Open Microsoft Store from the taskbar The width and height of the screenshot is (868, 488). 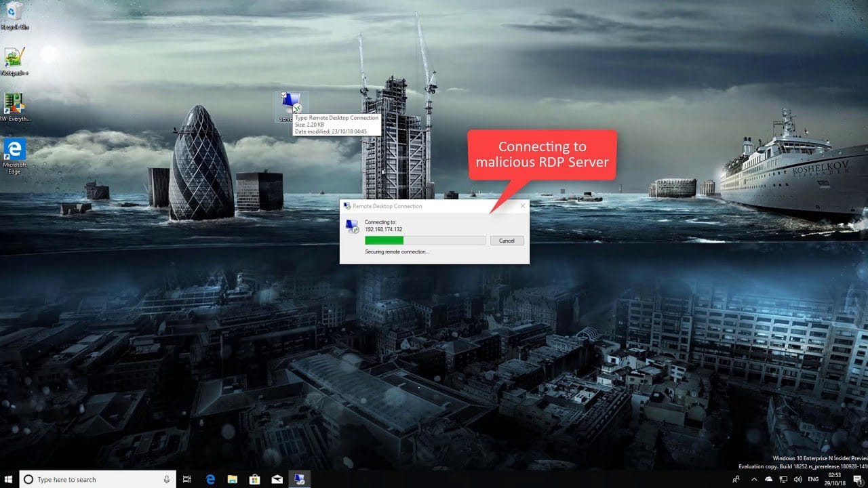point(254,479)
